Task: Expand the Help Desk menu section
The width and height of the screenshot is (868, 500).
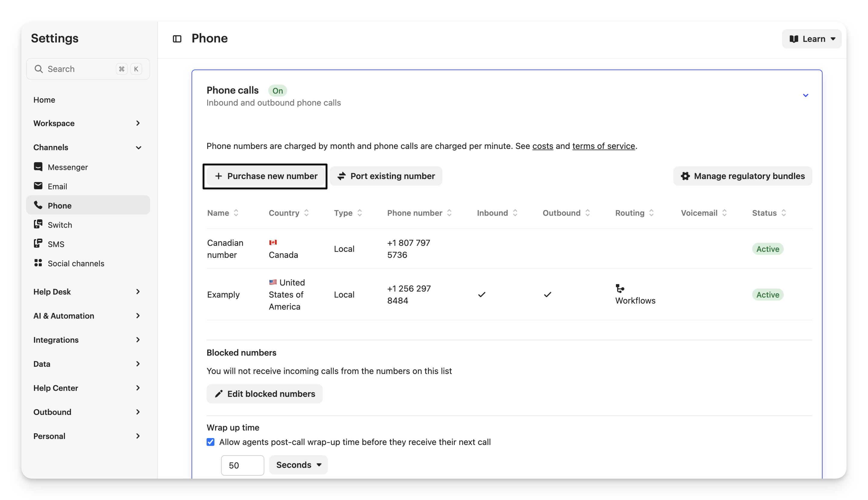Action: pyautogui.click(x=87, y=292)
